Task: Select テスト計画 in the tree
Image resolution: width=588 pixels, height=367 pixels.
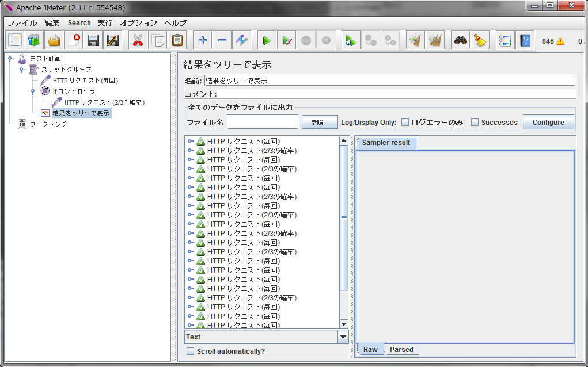Action: pos(45,59)
